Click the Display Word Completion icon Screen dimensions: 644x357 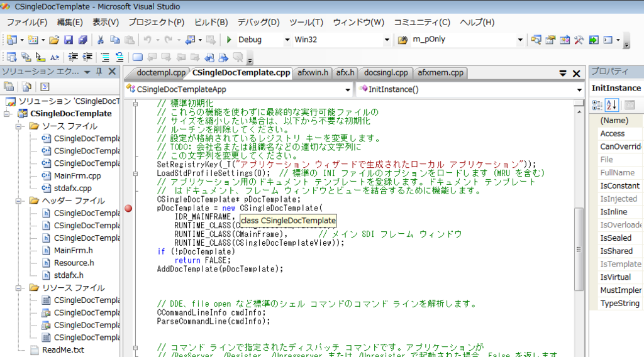pyautogui.click(x=55, y=57)
